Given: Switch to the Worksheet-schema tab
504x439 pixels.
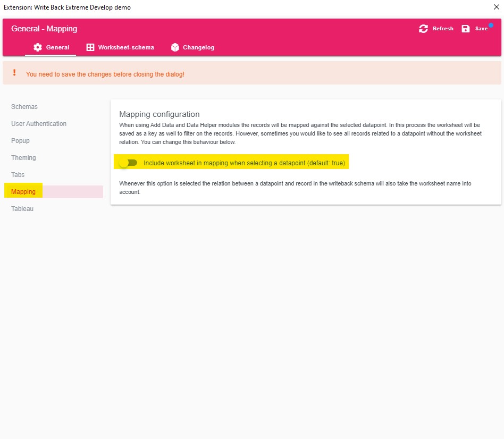Looking at the screenshot, I should point(120,47).
